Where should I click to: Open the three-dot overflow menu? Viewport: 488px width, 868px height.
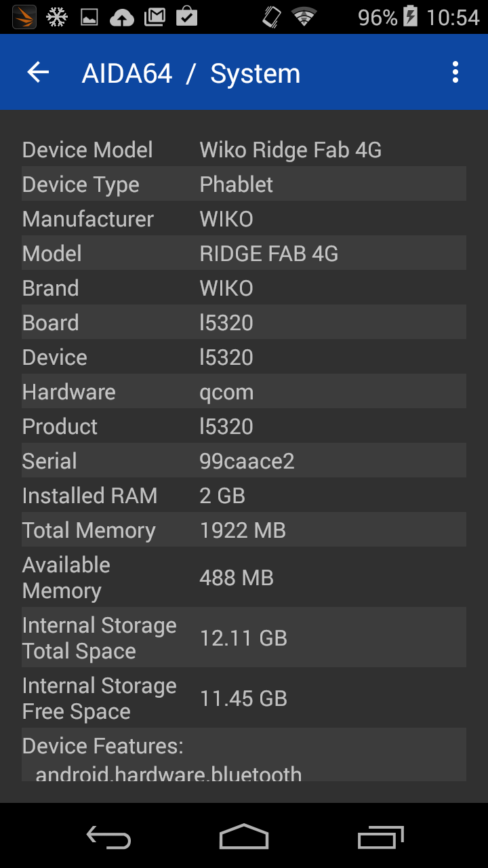click(x=455, y=73)
